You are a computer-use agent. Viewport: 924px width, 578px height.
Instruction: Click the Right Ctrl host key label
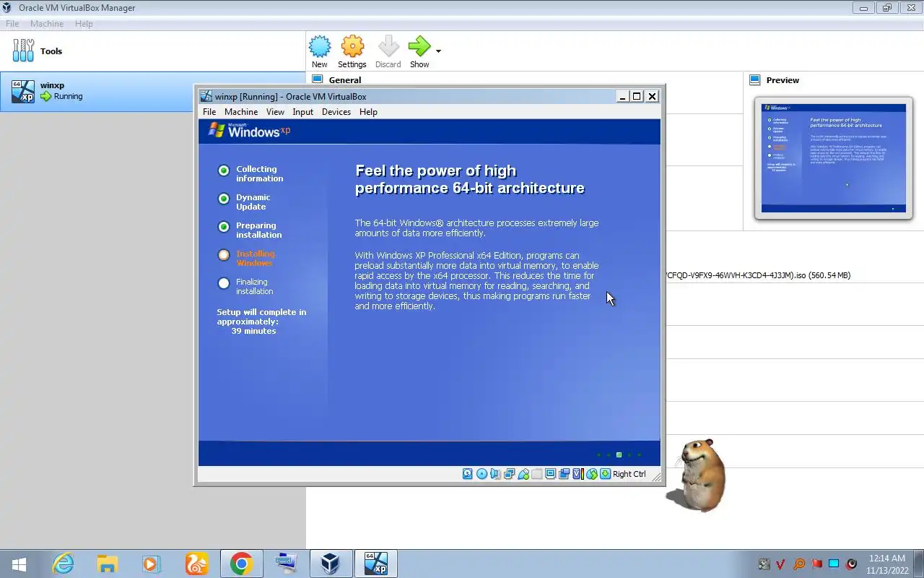point(629,474)
